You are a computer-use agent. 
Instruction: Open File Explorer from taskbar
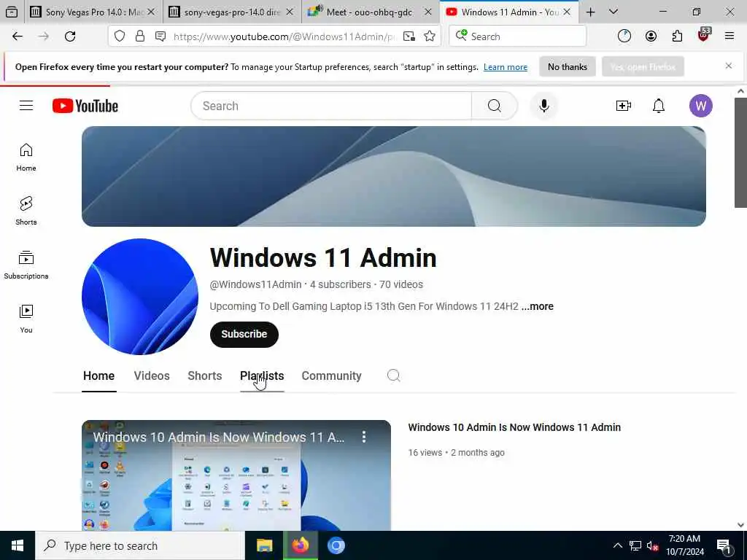pos(264,545)
